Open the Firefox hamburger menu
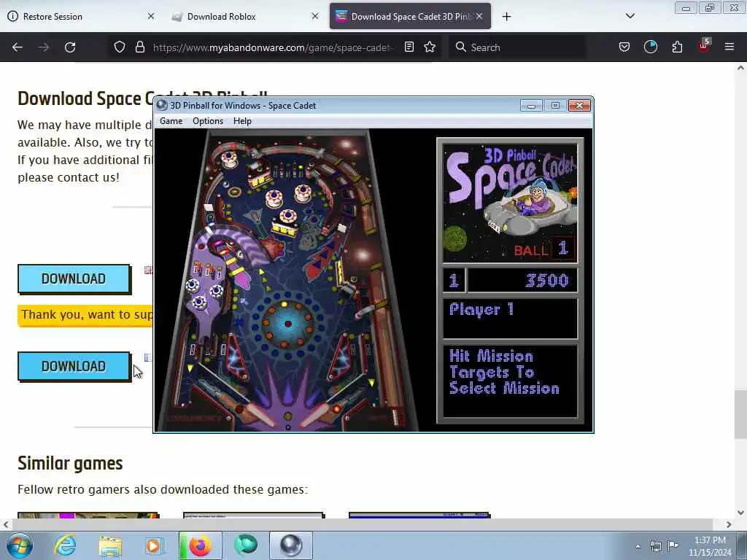Viewport: 747px width, 560px height. click(729, 47)
